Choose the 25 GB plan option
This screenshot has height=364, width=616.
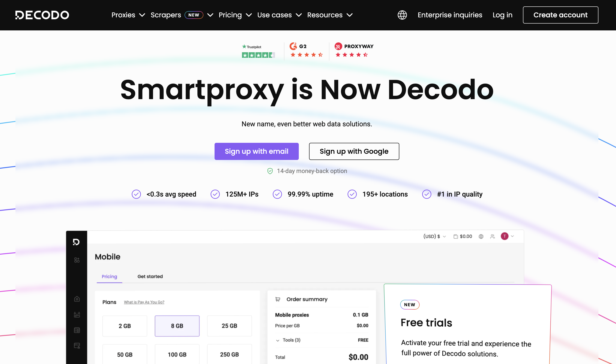point(229,326)
